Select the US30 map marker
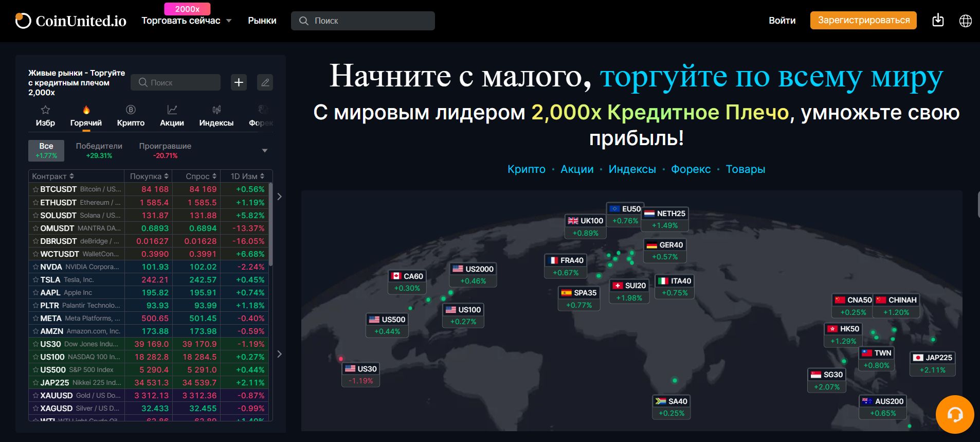The image size is (980, 442). pos(360,375)
